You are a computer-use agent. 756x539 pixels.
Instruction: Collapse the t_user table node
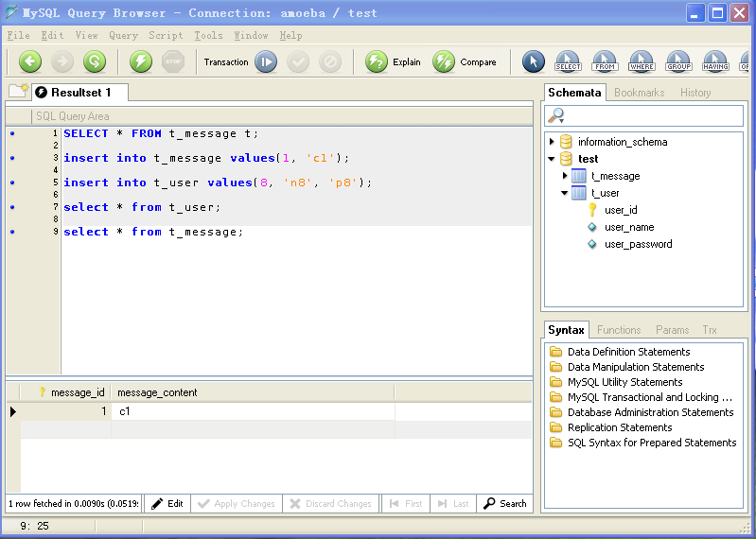(x=565, y=193)
